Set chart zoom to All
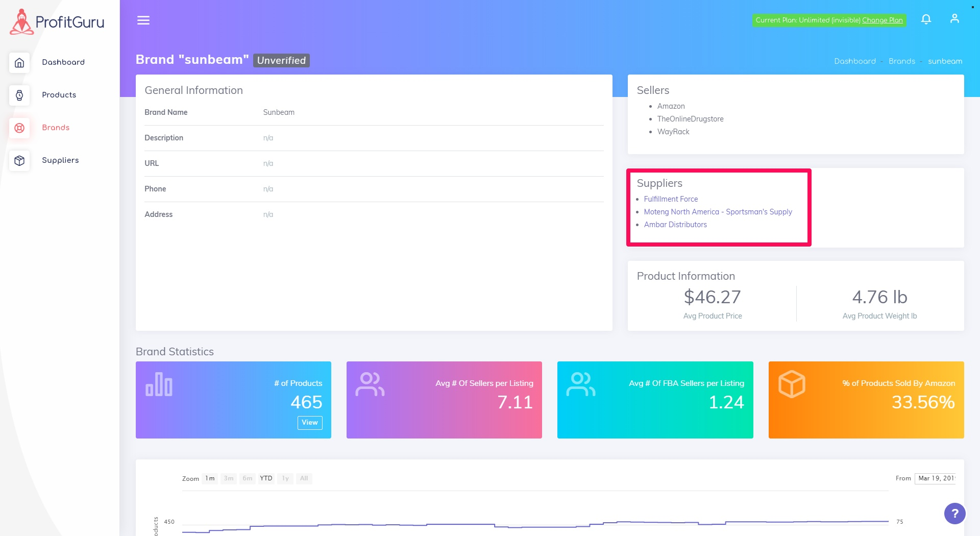The image size is (980, 536). point(304,478)
